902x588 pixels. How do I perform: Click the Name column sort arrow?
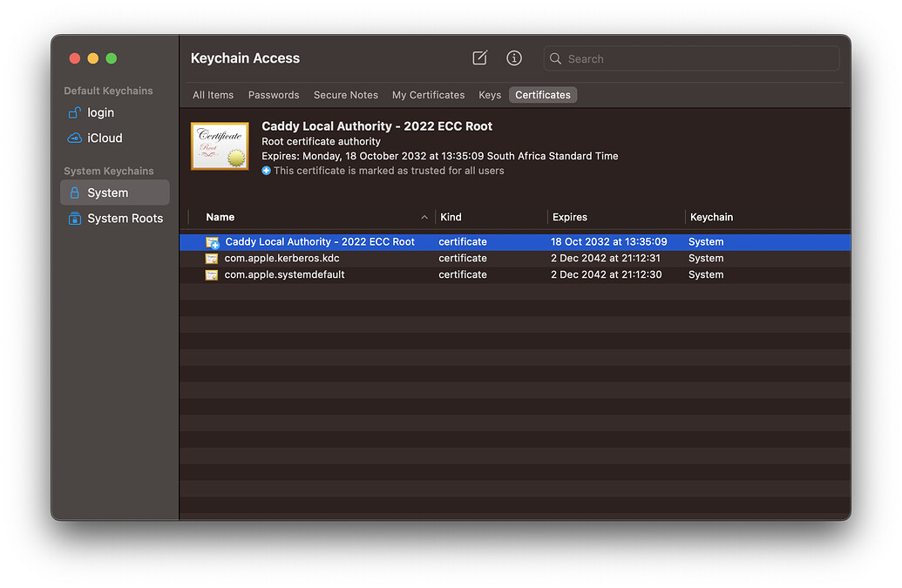424,217
